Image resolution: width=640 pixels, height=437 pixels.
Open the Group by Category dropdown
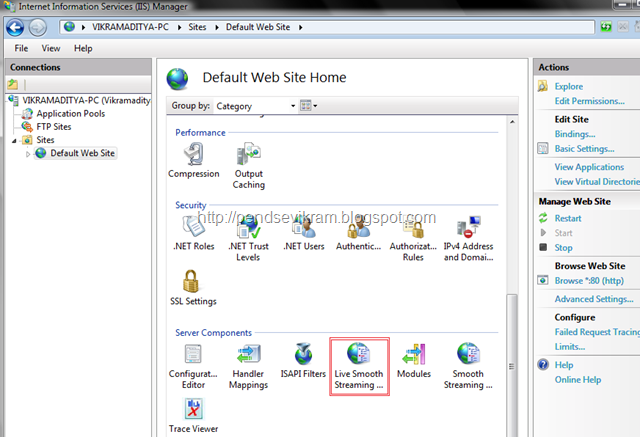pyautogui.click(x=256, y=106)
